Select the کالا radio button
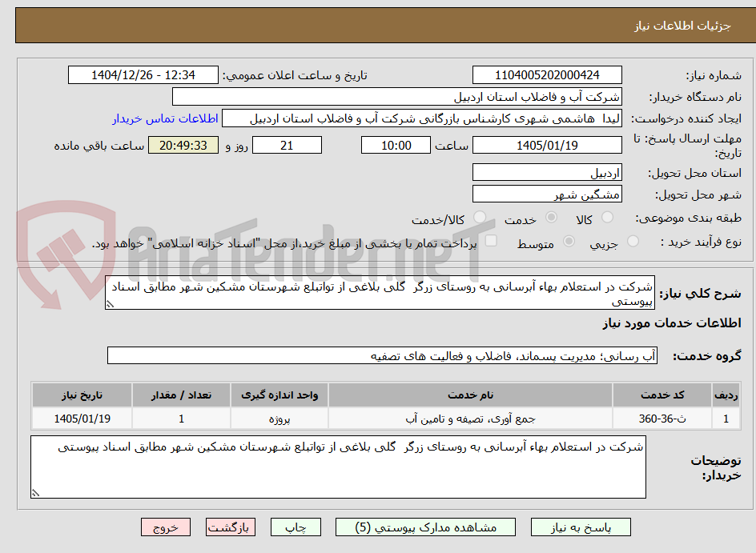 click(607, 218)
